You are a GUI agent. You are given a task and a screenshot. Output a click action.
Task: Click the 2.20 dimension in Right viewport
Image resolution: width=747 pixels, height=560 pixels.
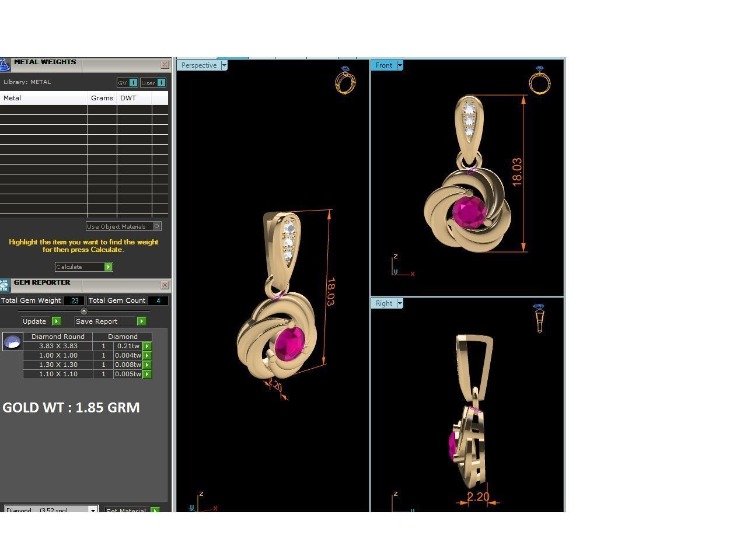(x=478, y=497)
